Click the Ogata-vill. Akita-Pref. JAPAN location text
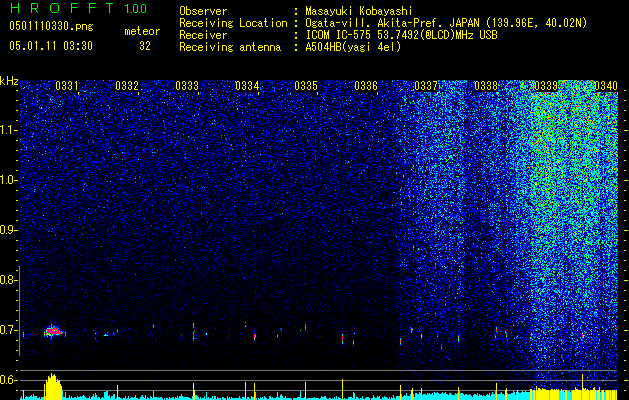The width and height of the screenshot is (629, 400). (x=446, y=23)
